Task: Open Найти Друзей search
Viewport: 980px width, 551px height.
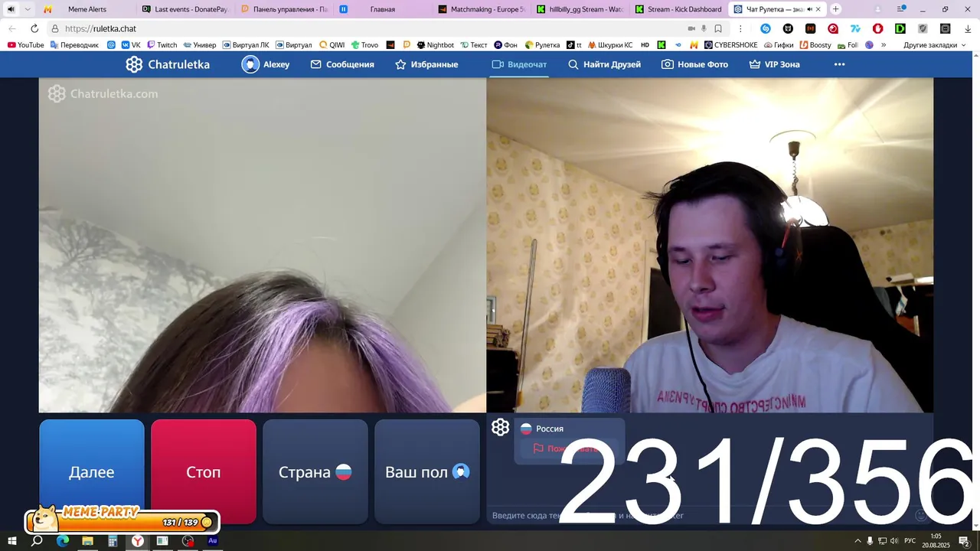Action: (x=604, y=64)
